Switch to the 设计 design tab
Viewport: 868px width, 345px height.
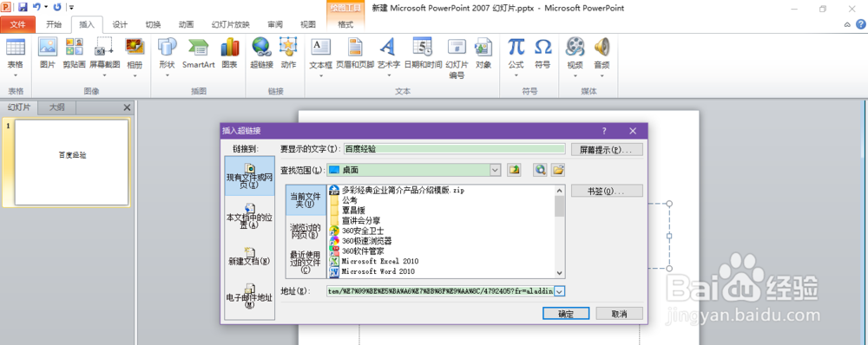coord(120,24)
